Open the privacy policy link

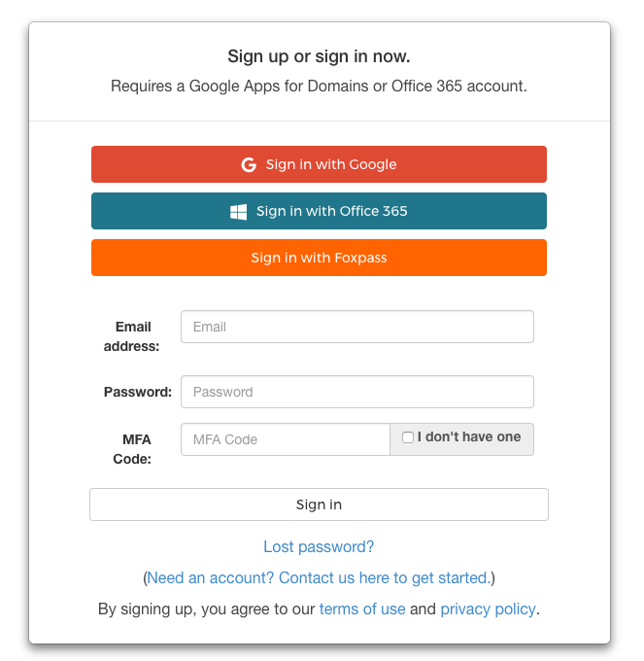489,609
